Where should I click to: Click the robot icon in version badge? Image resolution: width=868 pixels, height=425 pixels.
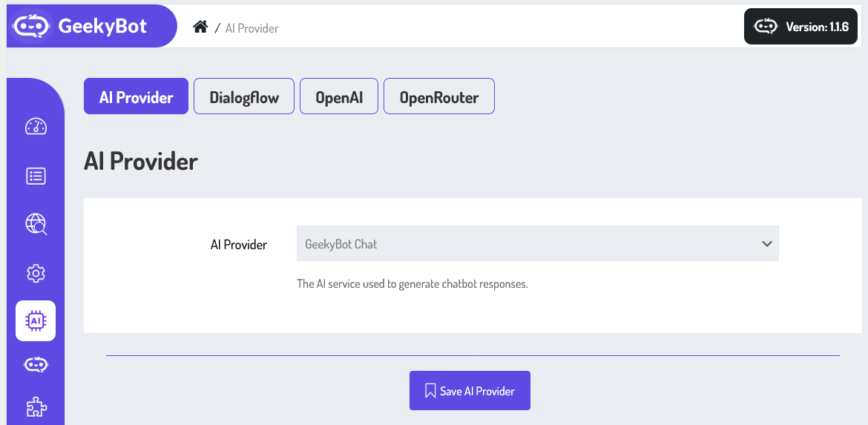coord(766,27)
